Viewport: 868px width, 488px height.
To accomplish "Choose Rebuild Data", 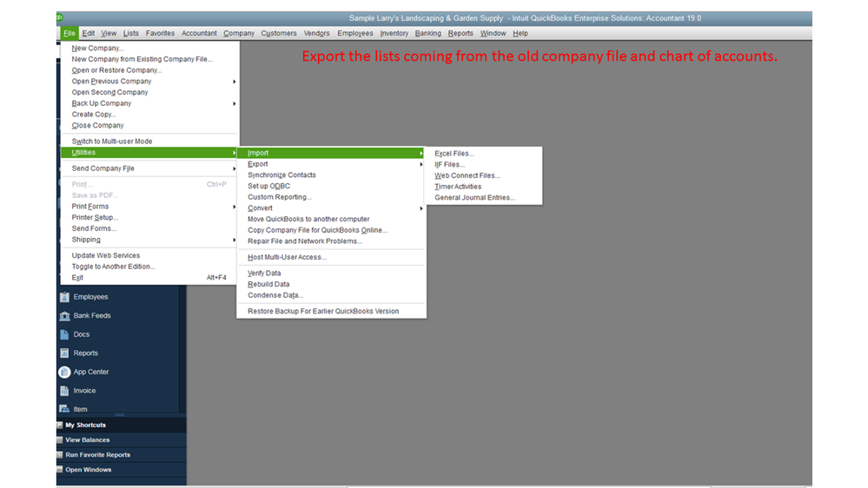I will tap(268, 285).
